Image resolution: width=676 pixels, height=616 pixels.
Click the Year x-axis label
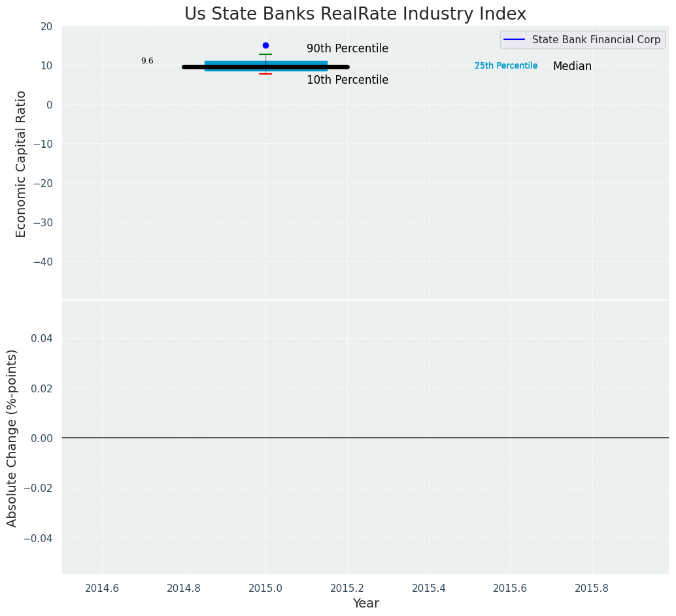click(x=365, y=604)
